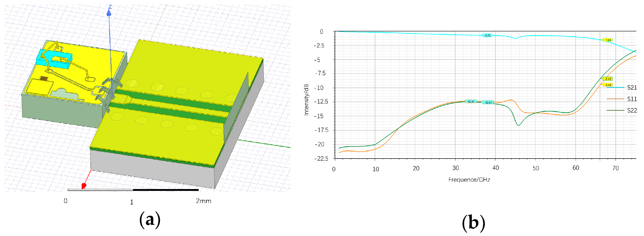The height and width of the screenshot is (236, 644).
Task: Click the yellow -9.49 data marker
Action: click(x=608, y=85)
